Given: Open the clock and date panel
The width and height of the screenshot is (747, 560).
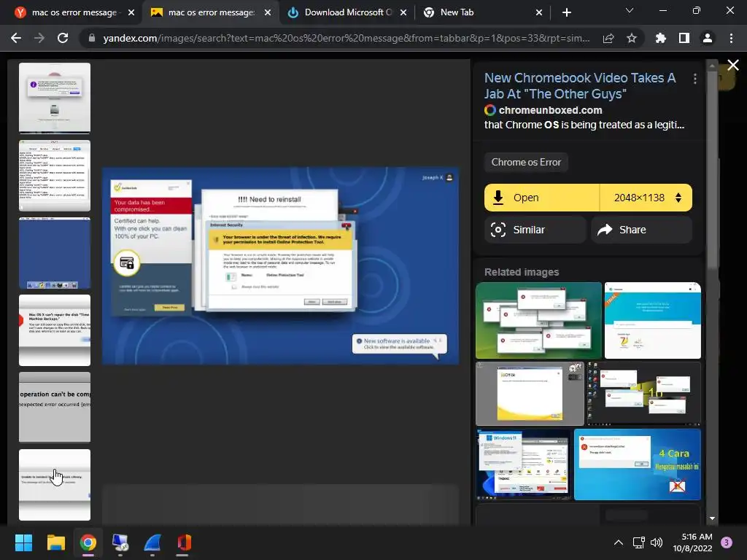Looking at the screenshot, I should (x=693, y=542).
